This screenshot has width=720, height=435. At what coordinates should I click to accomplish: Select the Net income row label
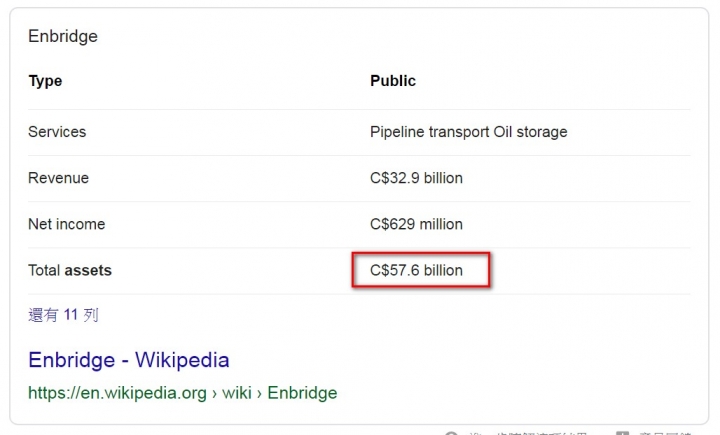click(x=66, y=224)
